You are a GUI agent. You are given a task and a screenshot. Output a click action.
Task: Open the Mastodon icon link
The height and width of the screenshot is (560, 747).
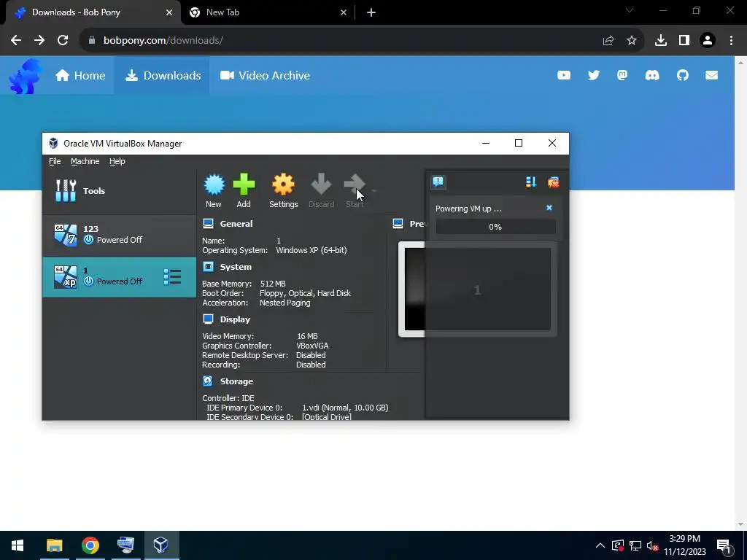(622, 75)
